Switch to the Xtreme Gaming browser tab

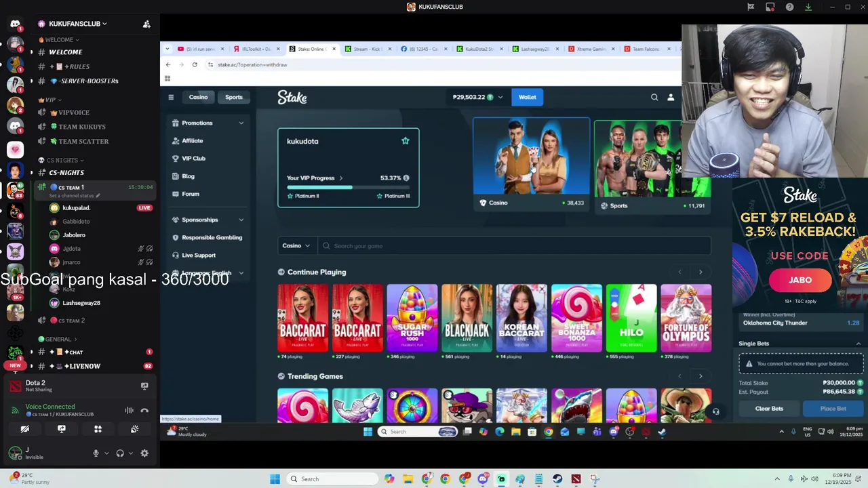[591, 49]
